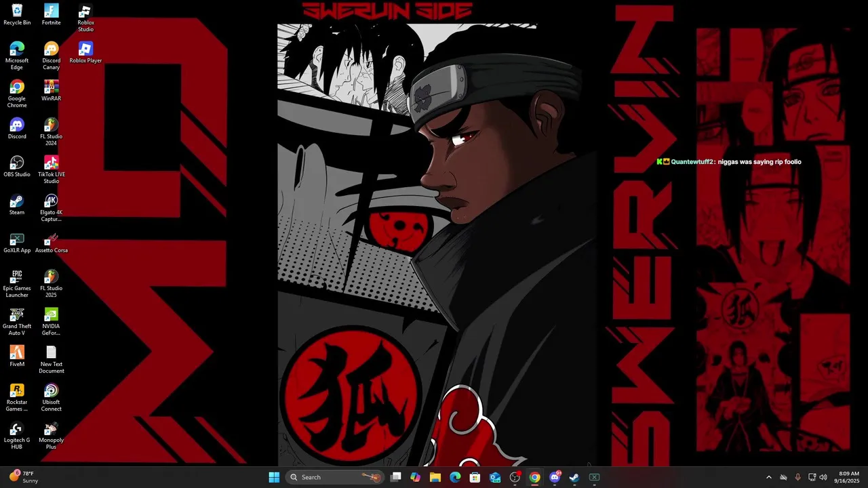Screen dimensions: 868x488
Task: Switch to Discord in the taskbar
Action: coord(555,477)
